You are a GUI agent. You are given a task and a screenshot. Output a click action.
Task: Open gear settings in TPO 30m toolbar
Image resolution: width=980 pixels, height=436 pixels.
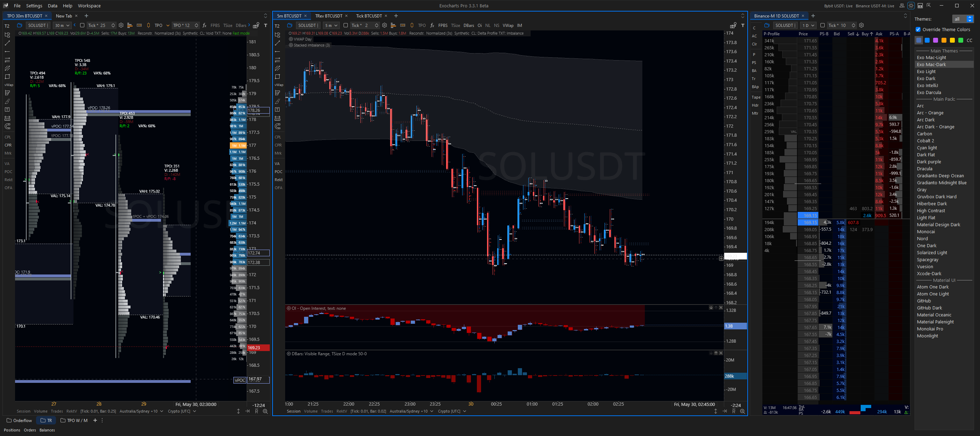pos(121,26)
